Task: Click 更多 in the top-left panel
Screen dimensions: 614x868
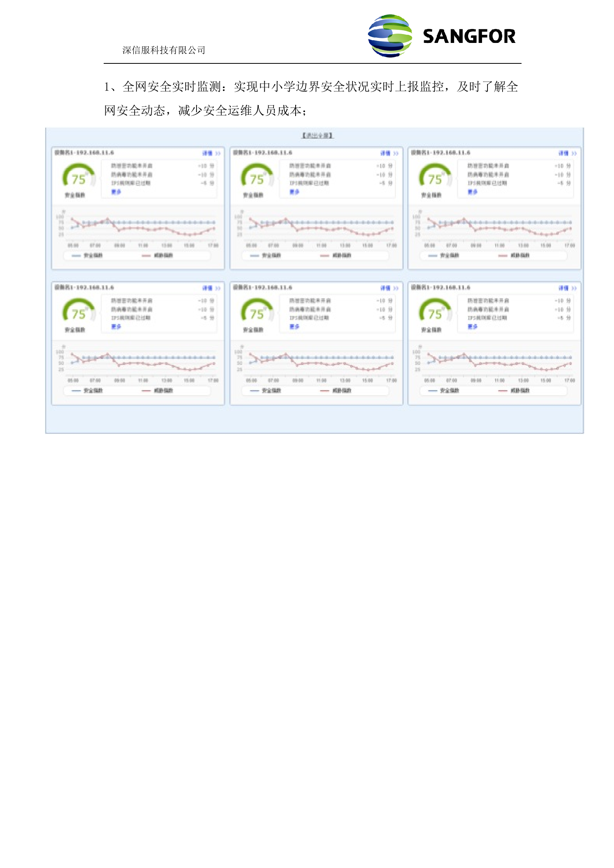Action: click(116, 192)
